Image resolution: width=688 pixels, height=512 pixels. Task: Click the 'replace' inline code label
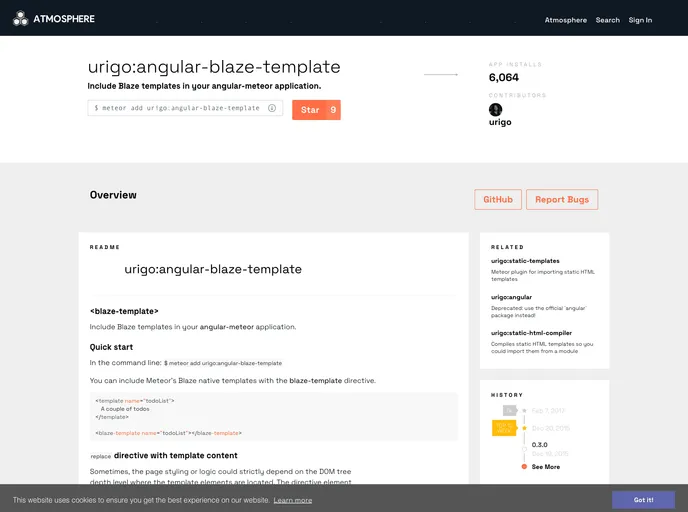(100, 456)
